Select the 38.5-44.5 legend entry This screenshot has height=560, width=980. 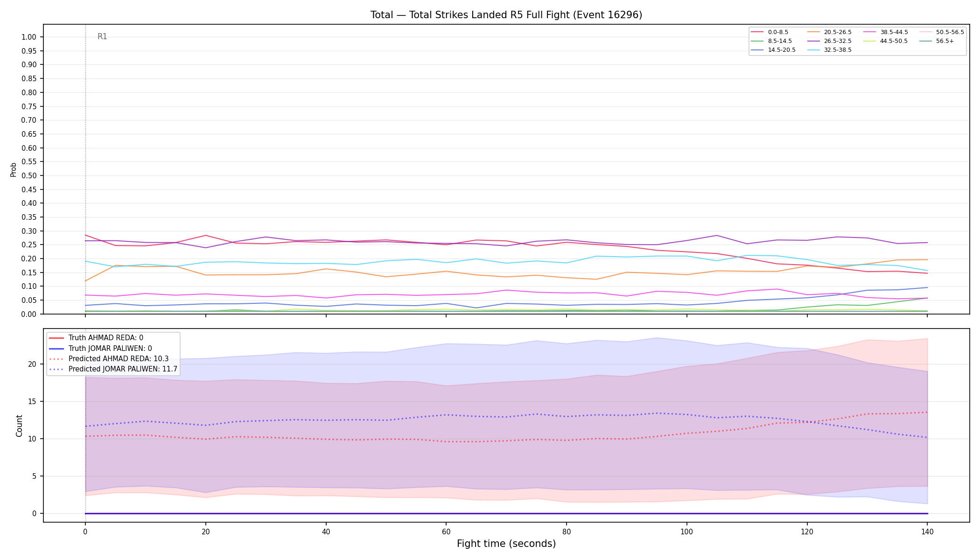click(886, 32)
